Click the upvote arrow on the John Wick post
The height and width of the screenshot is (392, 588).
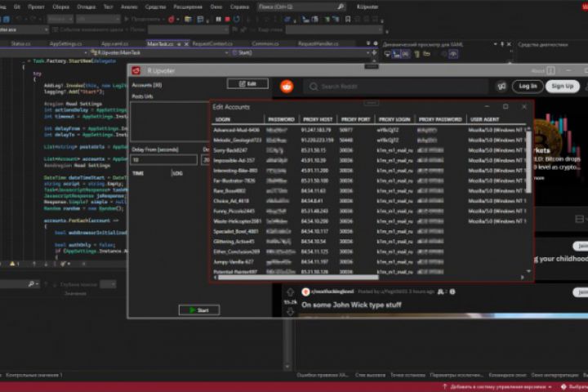pyautogui.click(x=290, y=292)
